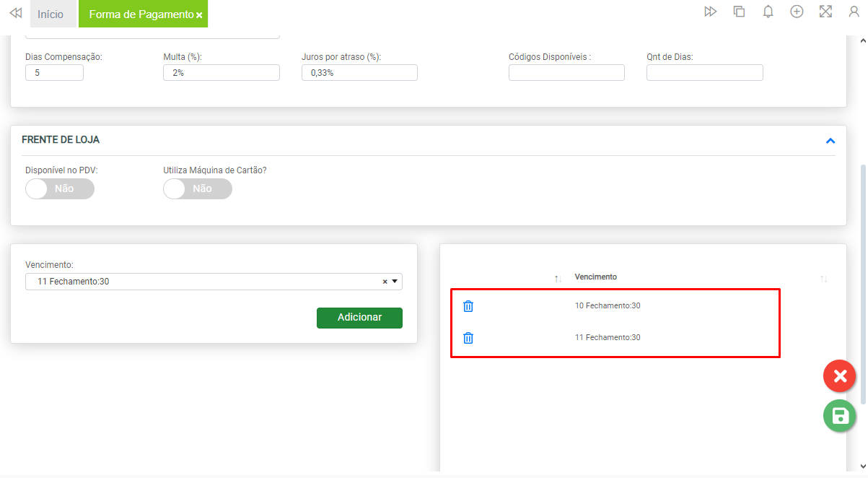The height and width of the screenshot is (478, 868).
Task: Open the notifications bell
Action: (x=768, y=12)
